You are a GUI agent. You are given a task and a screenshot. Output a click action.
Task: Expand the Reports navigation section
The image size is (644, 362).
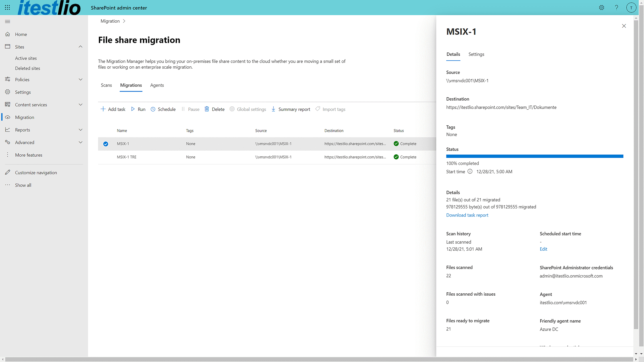(x=80, y=130)
